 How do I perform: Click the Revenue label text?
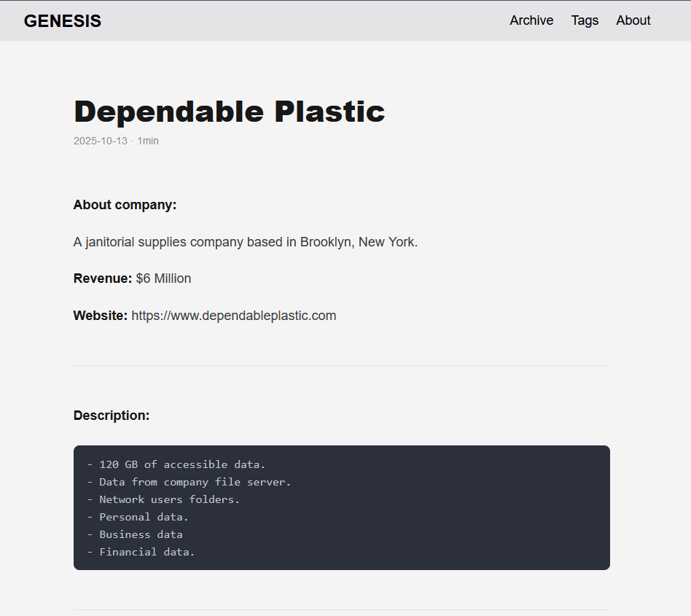coord(102,278)
